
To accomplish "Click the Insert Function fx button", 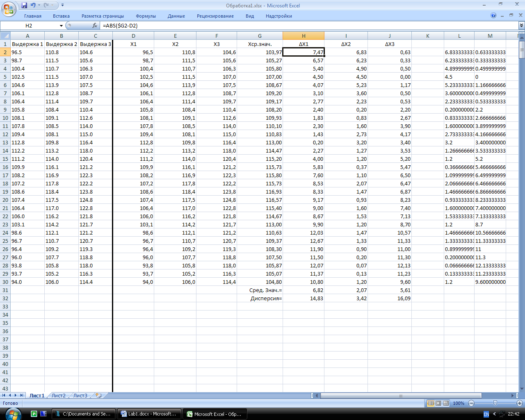I will pos(95,25).
